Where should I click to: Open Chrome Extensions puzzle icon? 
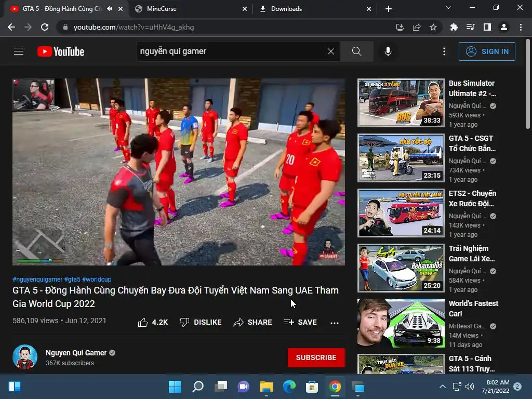[x=454, y=27]
